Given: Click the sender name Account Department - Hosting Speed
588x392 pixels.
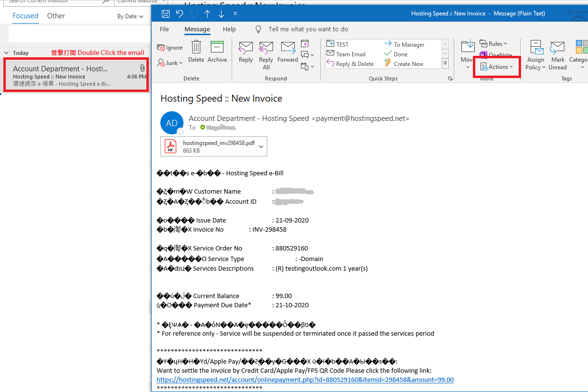Looking at the screenshot, I should tap(249, 118).
